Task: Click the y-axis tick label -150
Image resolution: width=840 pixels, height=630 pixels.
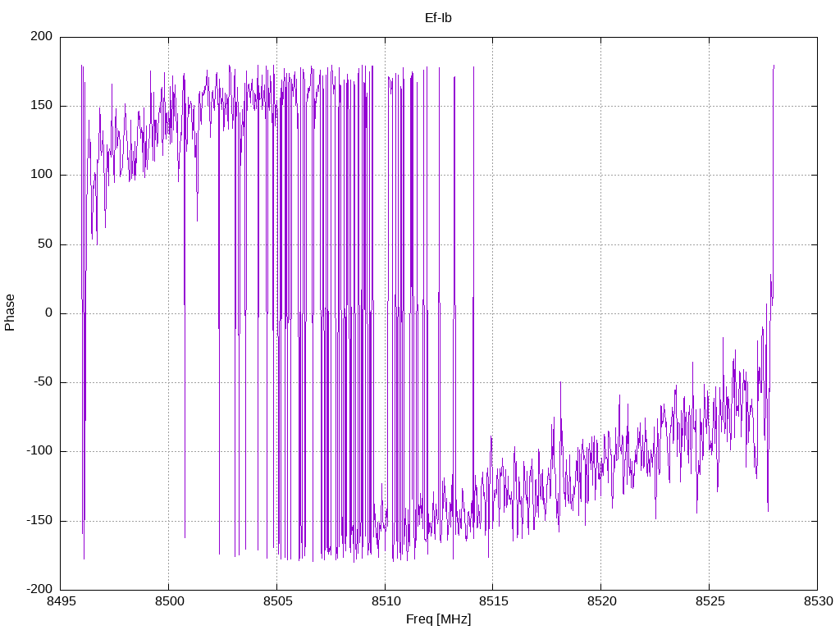Action: click(x=39, y=521)
